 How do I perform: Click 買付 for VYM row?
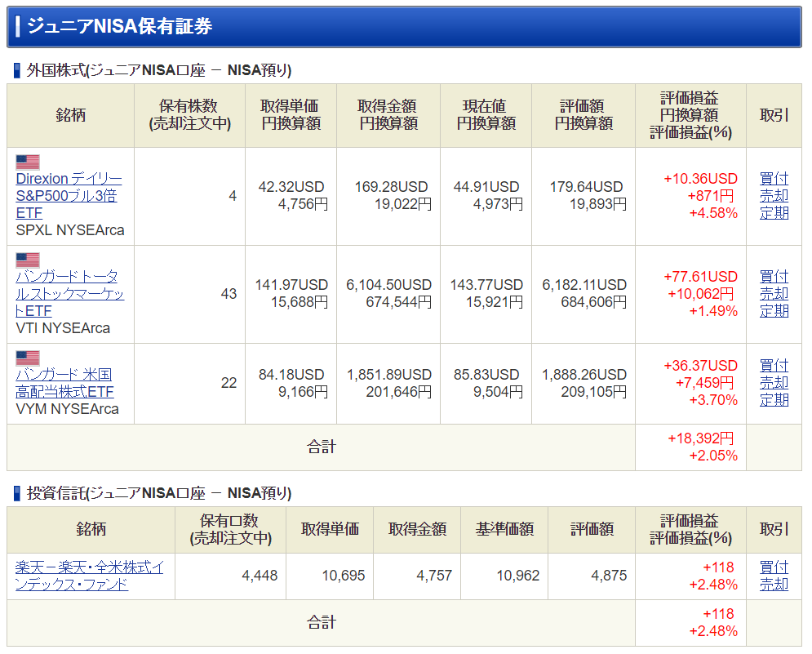pos(774,366)
